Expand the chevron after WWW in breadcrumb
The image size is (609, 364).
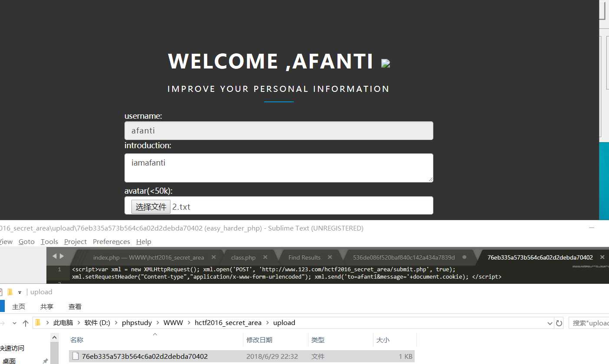click(x=189, y=323)
